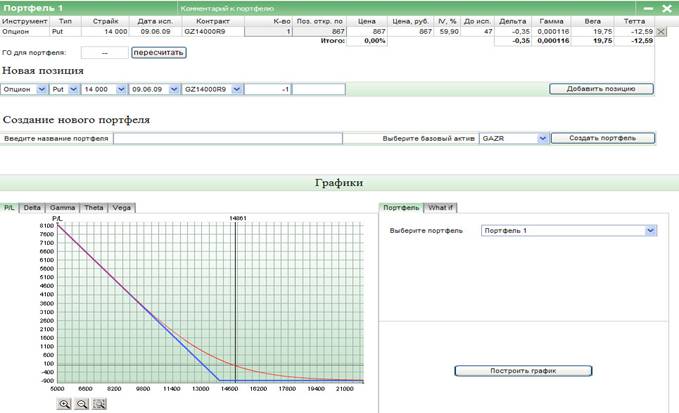Click the Итого total label
Screen dimensions: 679x413
click(x=333, y=41)
